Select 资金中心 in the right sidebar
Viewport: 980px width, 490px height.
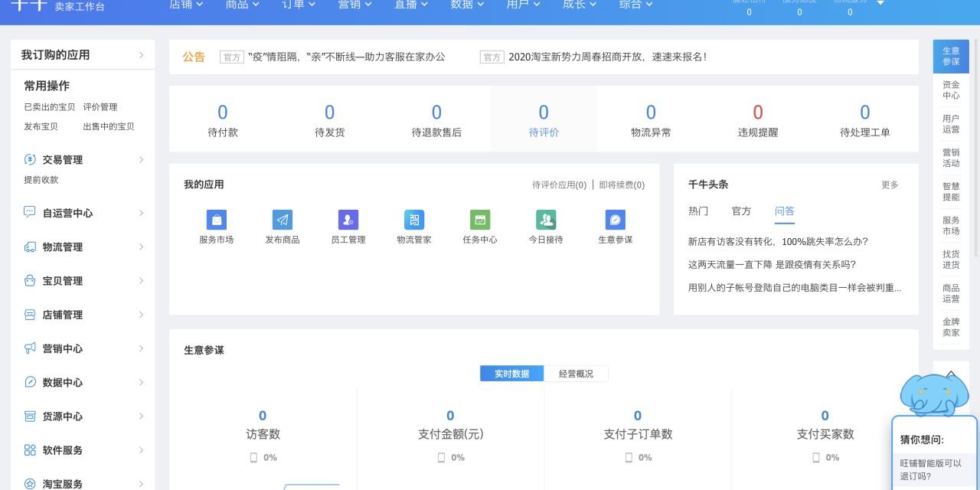click(x=951, y=90)
